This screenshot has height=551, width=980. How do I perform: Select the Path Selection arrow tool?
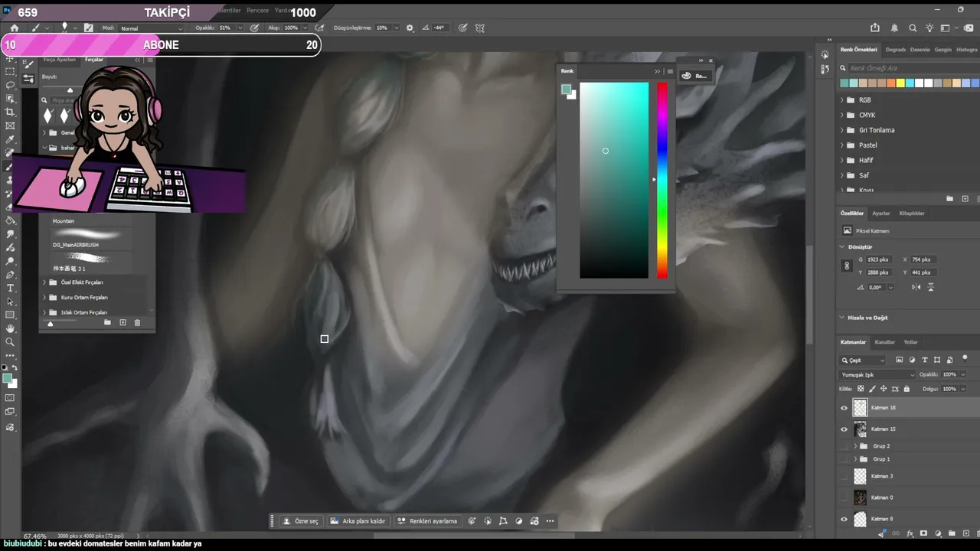(10, 302)
